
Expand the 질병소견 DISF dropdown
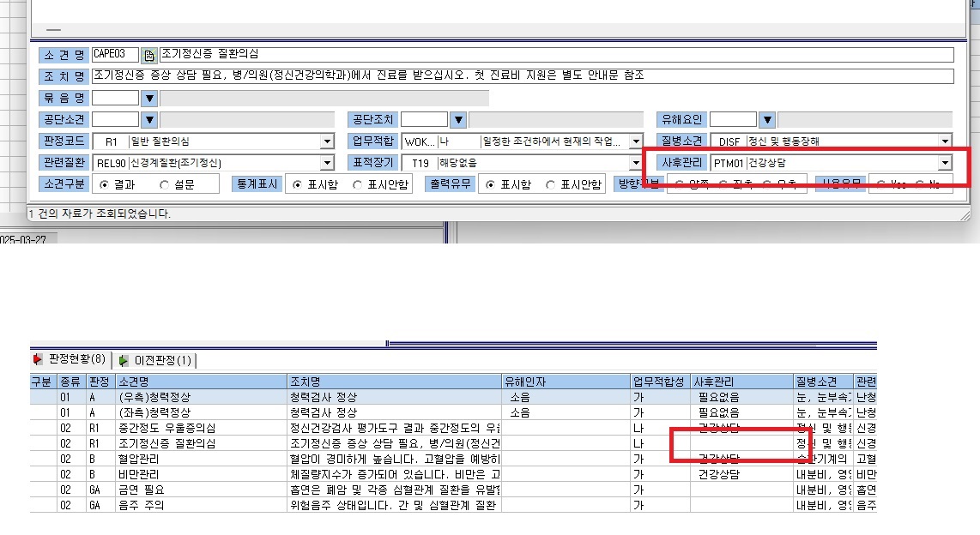(x=944, y=141)
